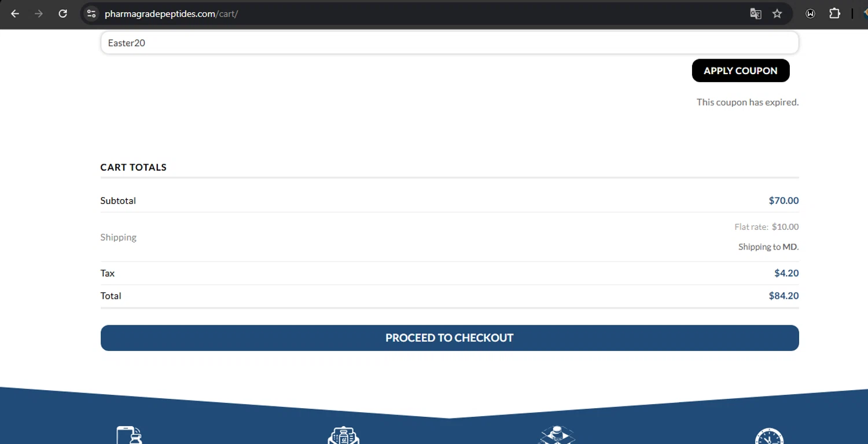The height and width of the screenshot is (444, 868).
Task: Go back to the previous page
Action: coord(15,13)
